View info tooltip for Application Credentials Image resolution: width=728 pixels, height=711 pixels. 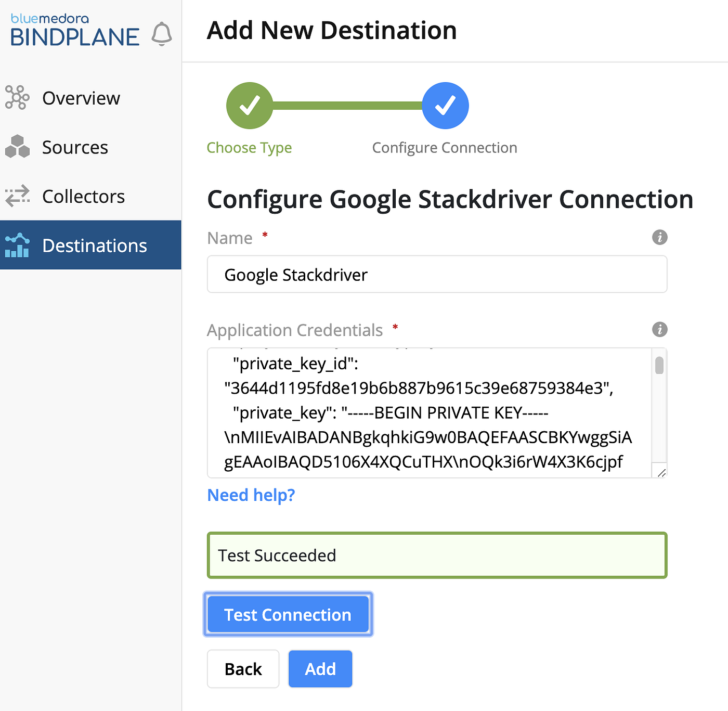pyautogui.click(x=659, y=329)
